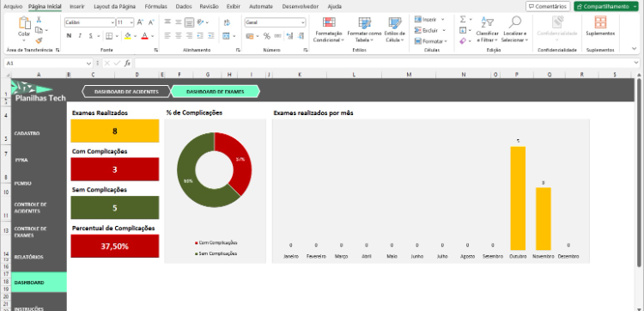644x311 pixels.
Task: Click the AutoSum sigma icon
Action: click(x=463, y=19)
